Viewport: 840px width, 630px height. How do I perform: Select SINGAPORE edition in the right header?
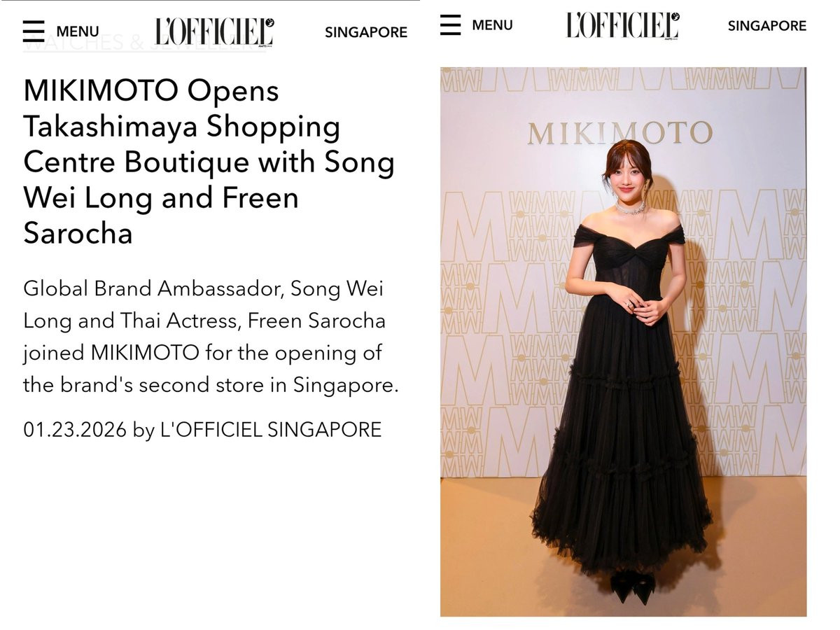(x=767, y=26)
